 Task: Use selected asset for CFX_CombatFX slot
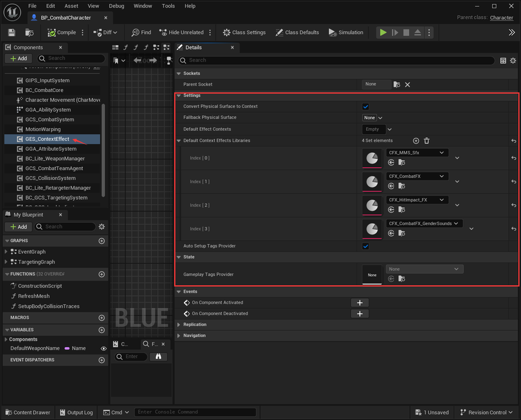(x=391, y=186)
